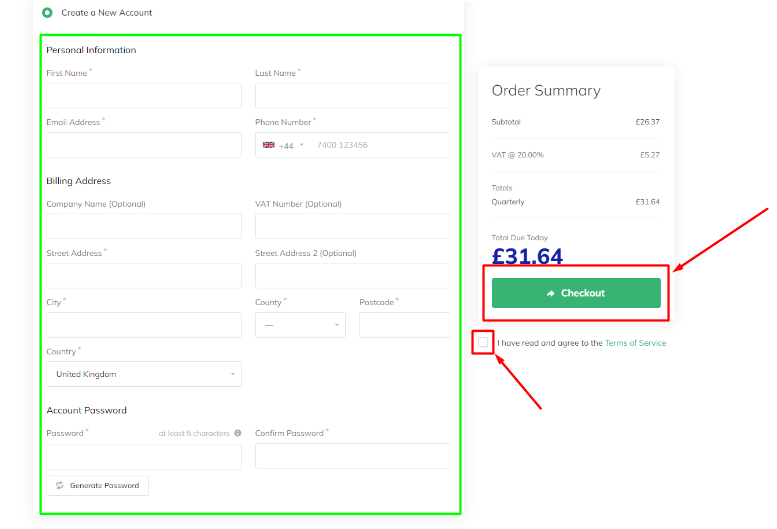Click the Quarterly £31.64 value
Image resolution: width=777 pixels, height=529 pixels.
[647, 202]
